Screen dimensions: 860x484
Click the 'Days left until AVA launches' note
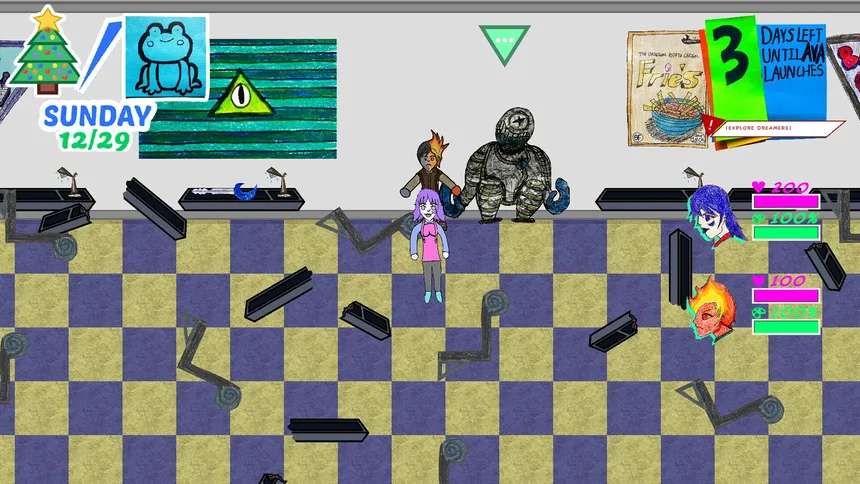coord(793,55)
